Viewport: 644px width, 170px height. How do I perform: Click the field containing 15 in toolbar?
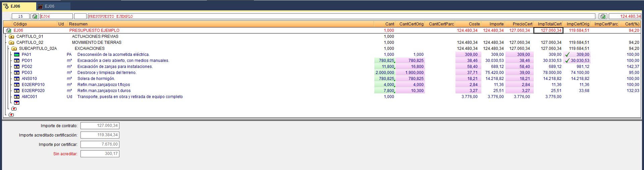pyautogui.click(x=20, y=16)
